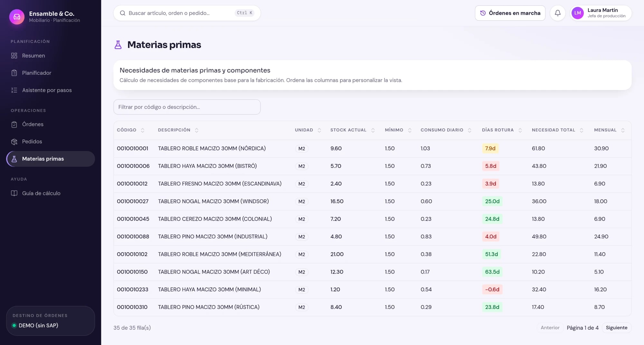Click the Órdenes clipboard-check icon

tap(14, 124)
